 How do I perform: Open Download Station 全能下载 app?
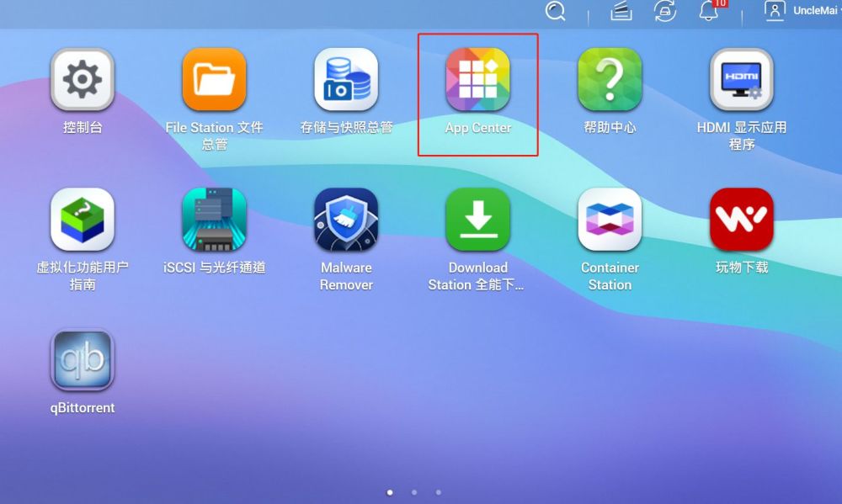point(478,220)
